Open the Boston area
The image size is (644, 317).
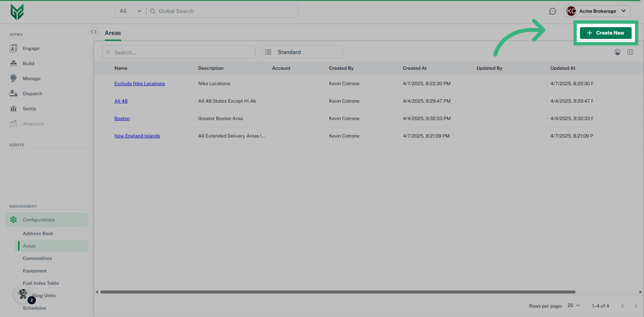tap(122, 118)
